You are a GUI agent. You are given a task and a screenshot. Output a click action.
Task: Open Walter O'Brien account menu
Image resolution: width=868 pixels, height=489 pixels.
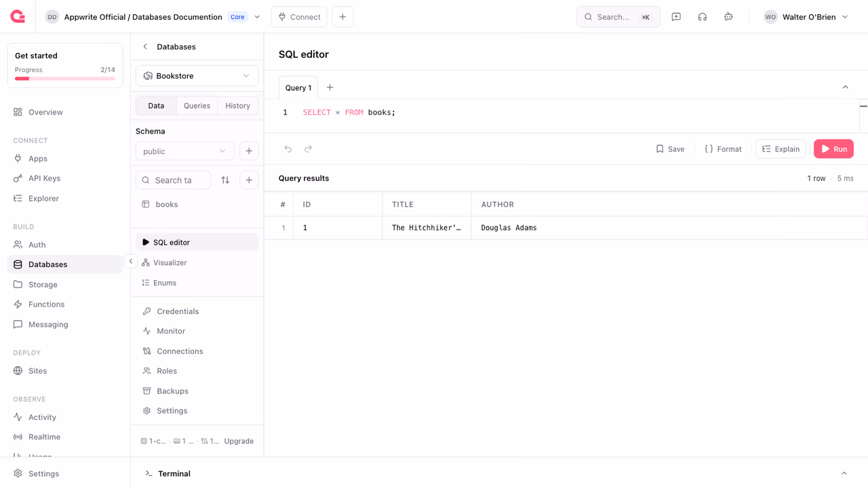[806, 17]
